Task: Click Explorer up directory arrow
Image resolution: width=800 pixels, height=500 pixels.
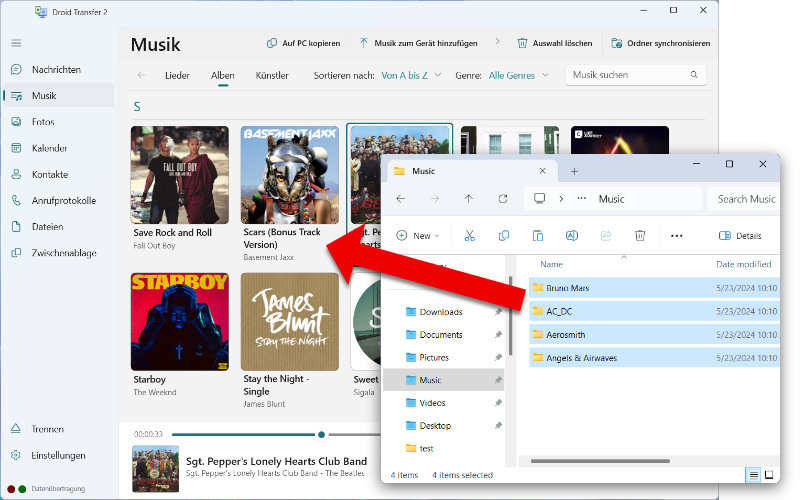Action: 468,199
